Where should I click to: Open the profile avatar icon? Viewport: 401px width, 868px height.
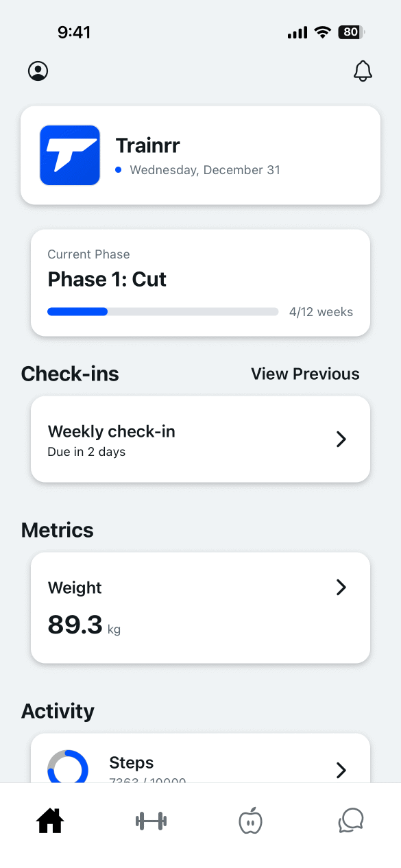coord(38,71)
